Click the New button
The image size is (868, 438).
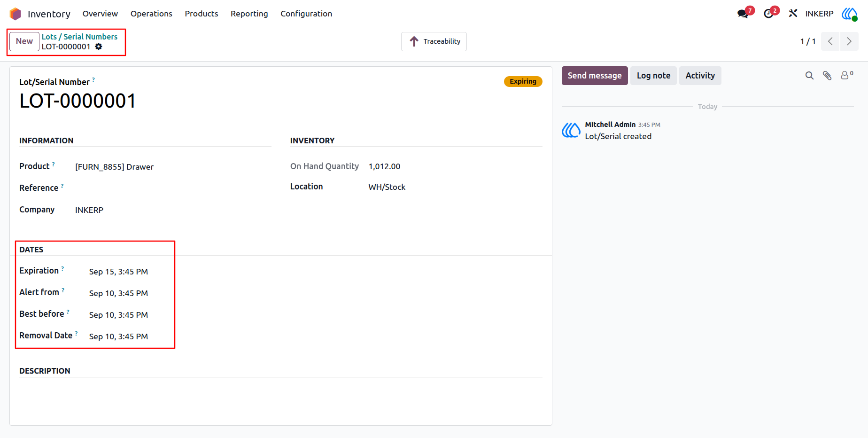(24, 41)
